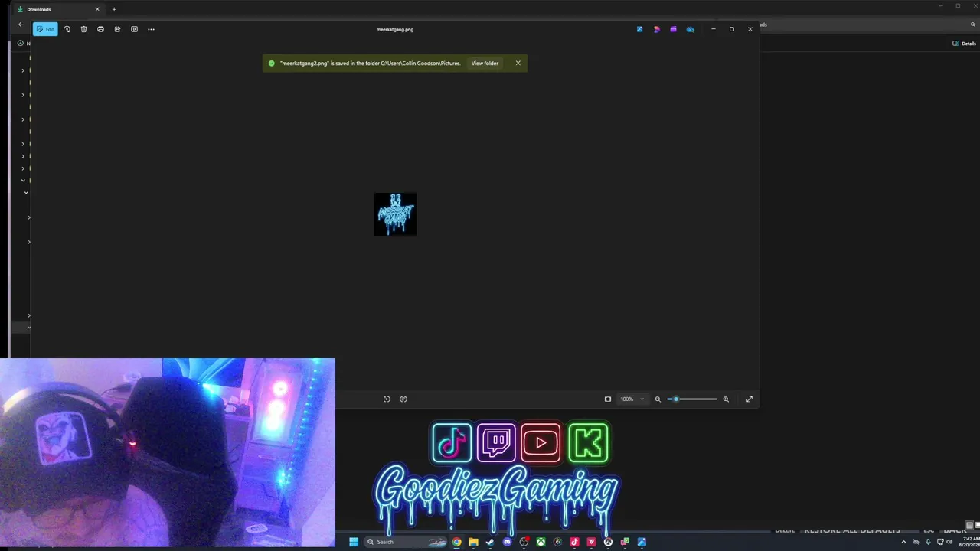Click the clock showing 7:42 AM
The height and width of the screenshot is (551, 980).
coord(969,542)
